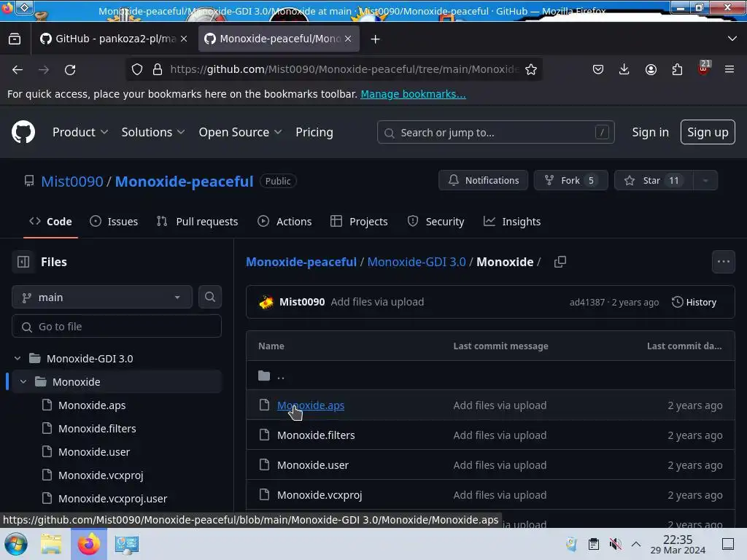747x560 pixels.
Task: Expand the Solutions menu
Action: [x=153, y=132]
